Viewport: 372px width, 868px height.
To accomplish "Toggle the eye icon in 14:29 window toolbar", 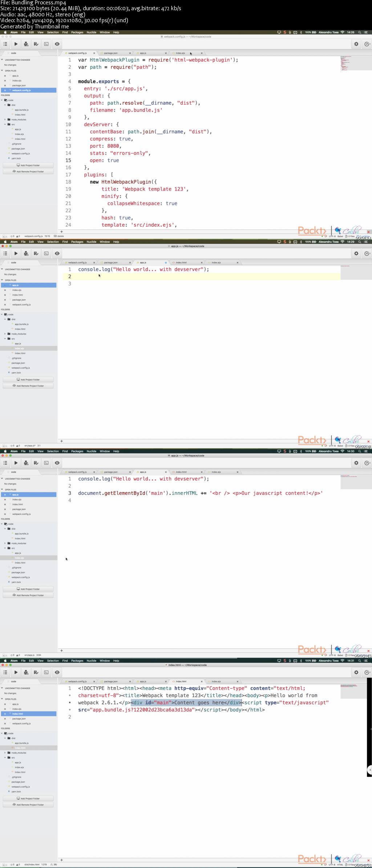I will (57, 253).
